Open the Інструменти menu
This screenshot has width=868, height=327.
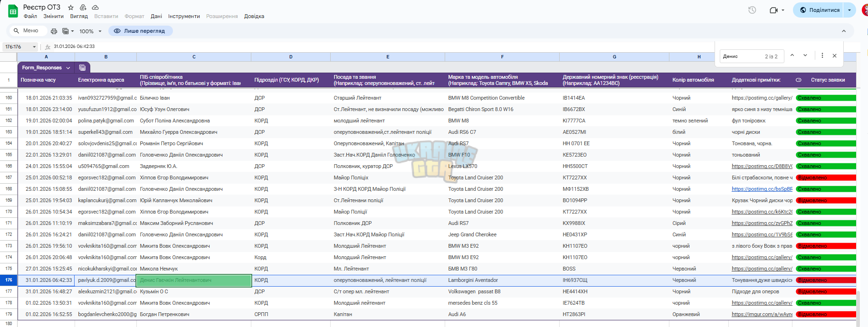[184, 16]
